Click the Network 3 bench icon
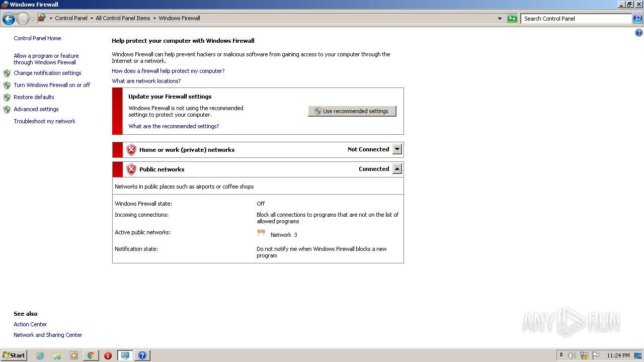The image size is (644, 362). point(261,233)
